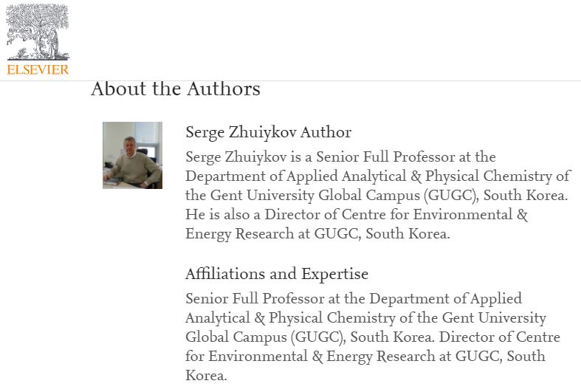Select the Serge Zhuiykov Author name heading
Viewport: 581px width, 392px height.
(x=268, y=132)
